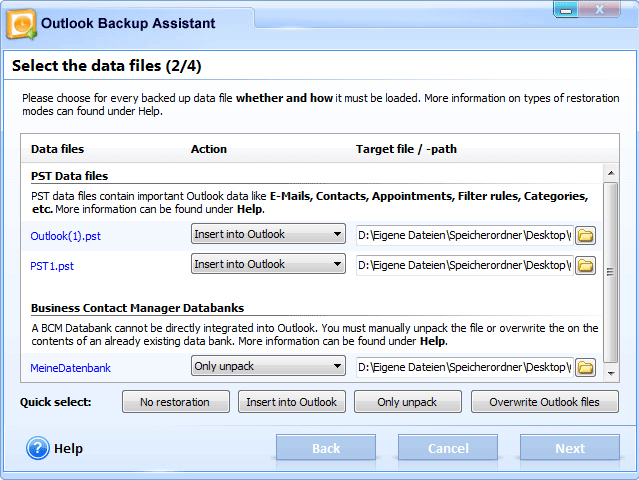Click the target path field for MeineDatenbank
Viewport: 639px width, 480px height.
[464, 367]
